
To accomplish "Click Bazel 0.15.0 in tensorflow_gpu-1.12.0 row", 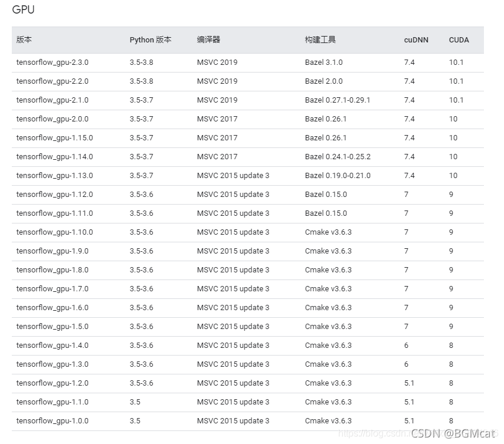I will click(326, 195).
